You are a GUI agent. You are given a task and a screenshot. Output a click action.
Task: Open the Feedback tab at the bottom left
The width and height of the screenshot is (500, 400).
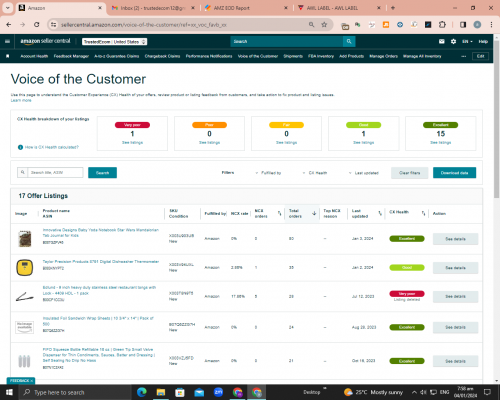click(21, 381)
